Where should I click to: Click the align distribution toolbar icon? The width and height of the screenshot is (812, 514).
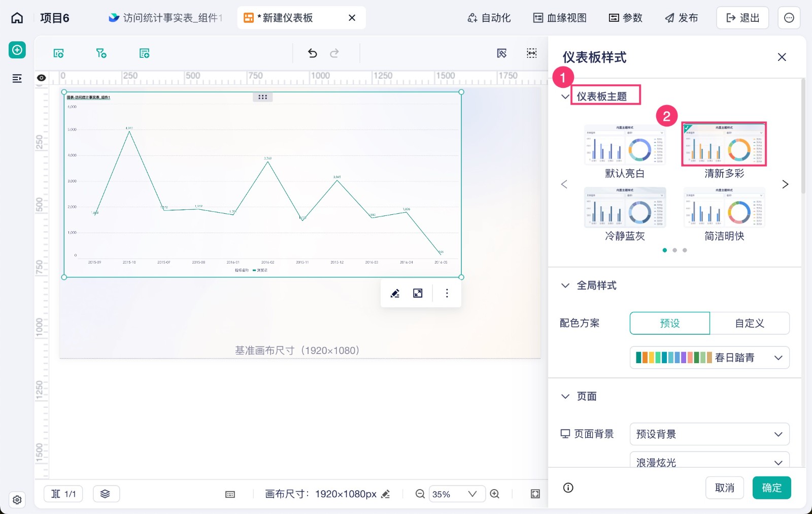click(x=532, y=53)
